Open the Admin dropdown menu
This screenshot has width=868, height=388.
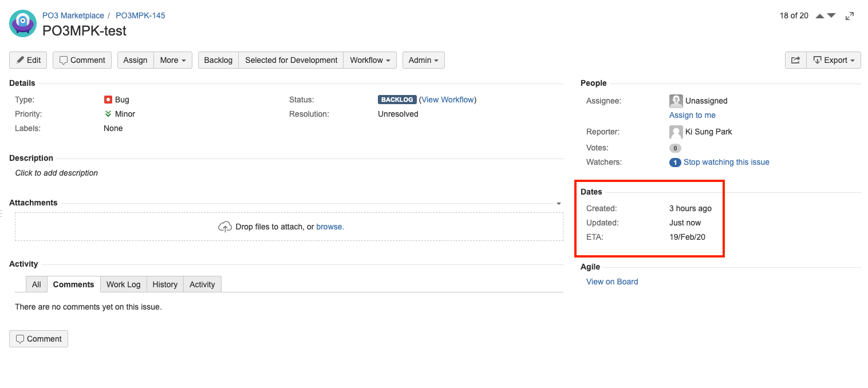click(x=424, y=60)
